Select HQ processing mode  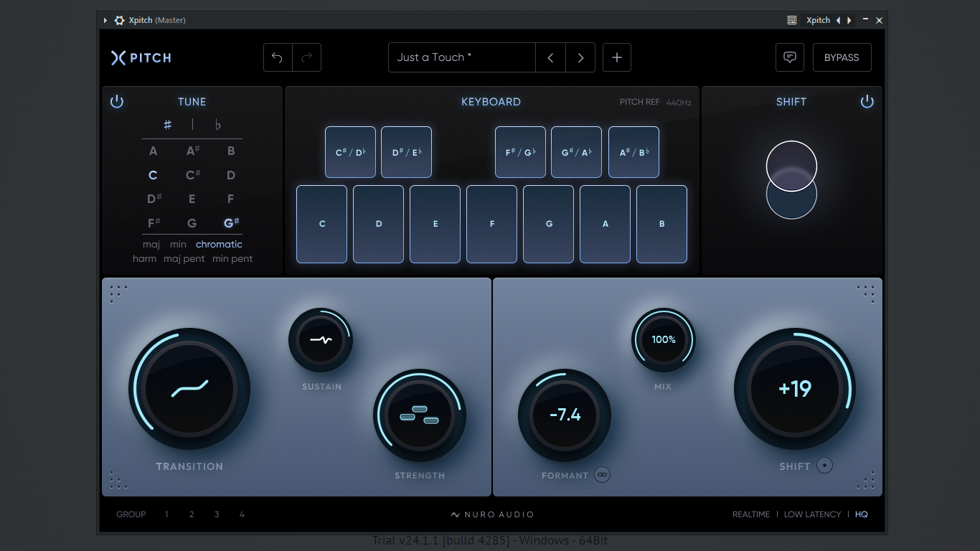point(862,514)
